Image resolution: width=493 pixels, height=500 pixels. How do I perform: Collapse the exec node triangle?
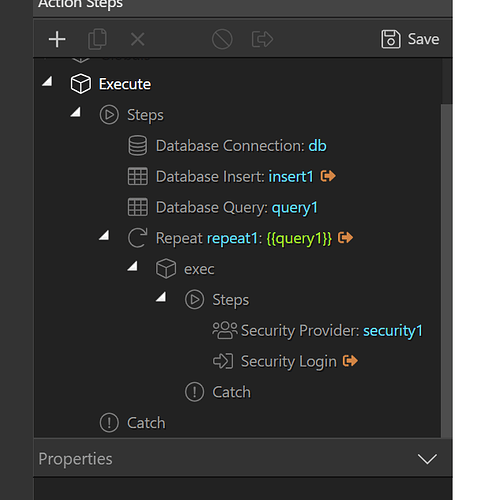coord(133,266)
